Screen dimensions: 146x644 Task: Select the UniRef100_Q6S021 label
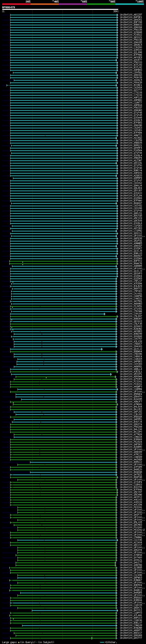point(131,37)
